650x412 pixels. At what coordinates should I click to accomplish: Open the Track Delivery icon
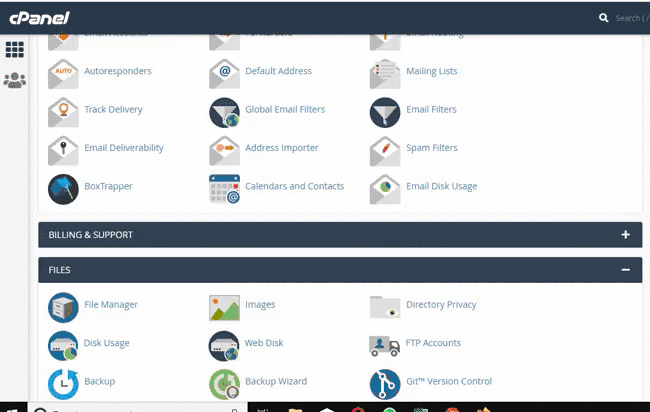(x=63, y=112)
